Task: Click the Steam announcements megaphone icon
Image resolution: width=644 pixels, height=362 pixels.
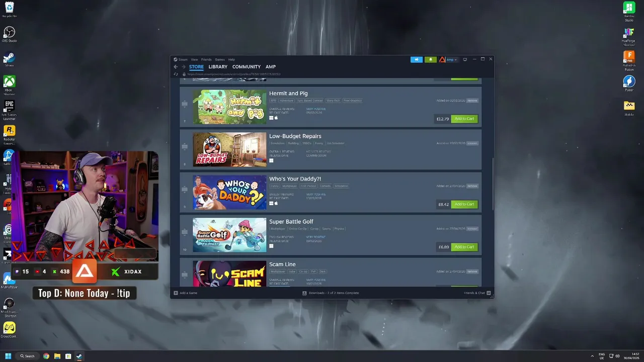Action: point(417,59)
